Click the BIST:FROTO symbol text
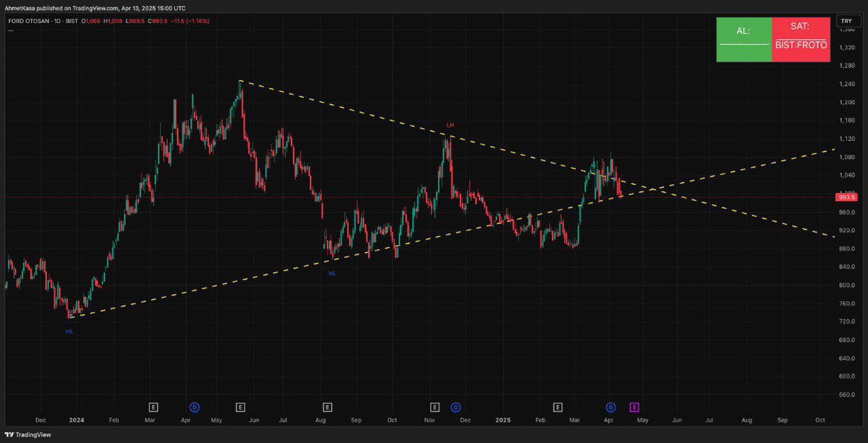Screen dimensions: 868x443 800,45
